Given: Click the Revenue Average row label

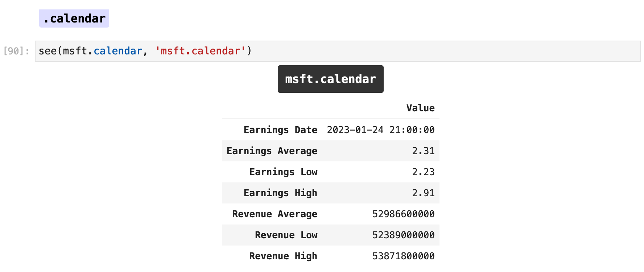Looking at the screenshot, I should (274, 214).
